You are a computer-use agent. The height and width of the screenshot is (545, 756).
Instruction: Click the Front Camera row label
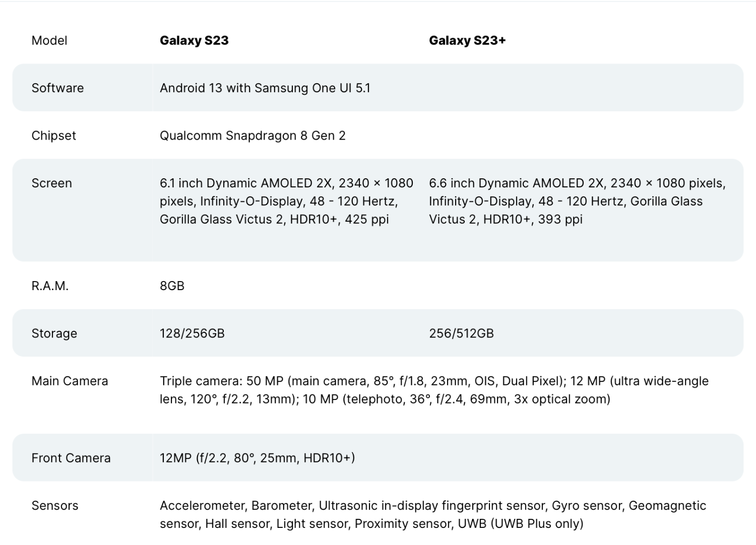(x=71, y=458)
